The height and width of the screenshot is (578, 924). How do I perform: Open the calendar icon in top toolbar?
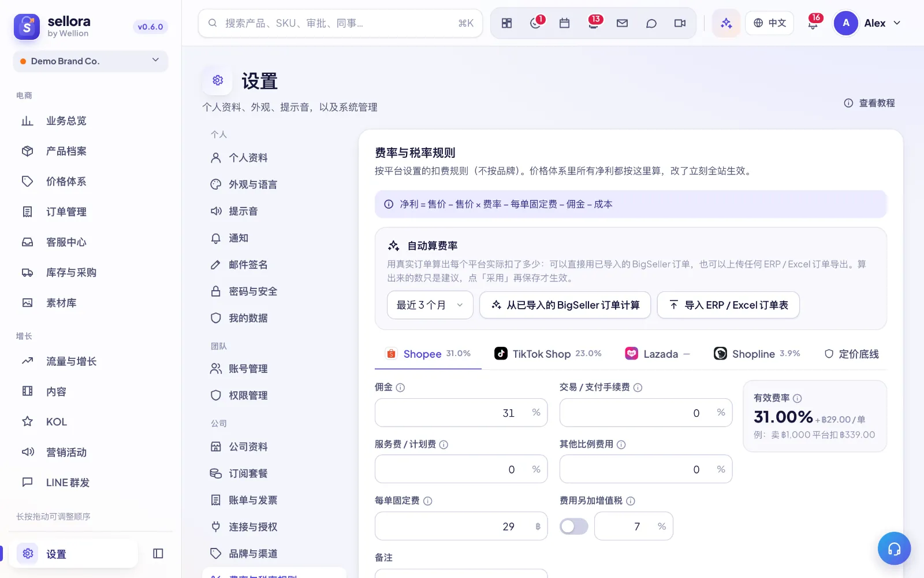coord(564,23)
